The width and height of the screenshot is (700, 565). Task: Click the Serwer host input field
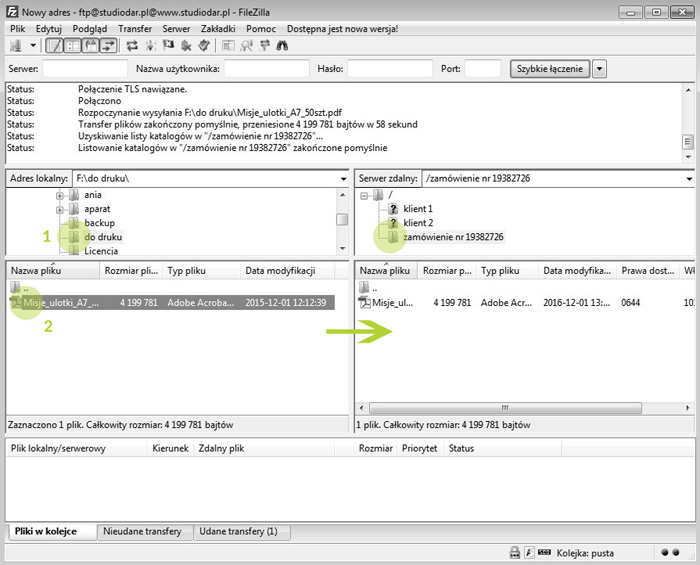(85, 69)
